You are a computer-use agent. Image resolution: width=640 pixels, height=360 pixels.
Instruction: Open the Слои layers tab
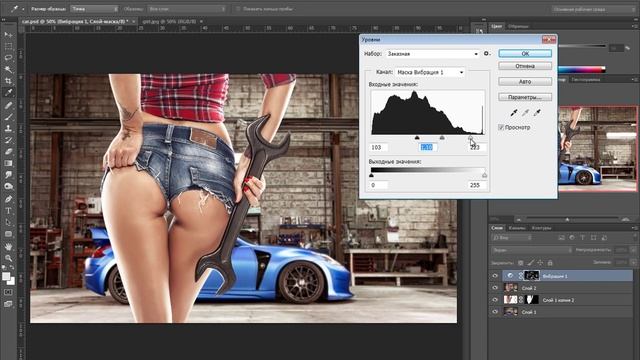pos(497,228)
